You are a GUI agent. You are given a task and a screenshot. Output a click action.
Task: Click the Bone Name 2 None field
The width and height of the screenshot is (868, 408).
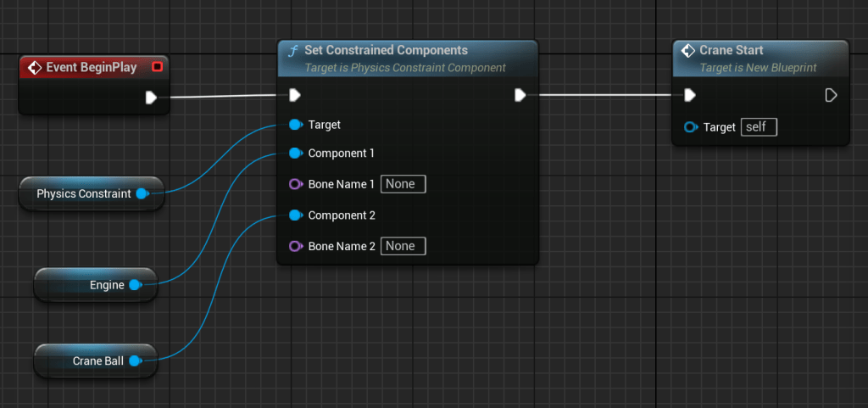pyautogui.click(x=403, y=246)
